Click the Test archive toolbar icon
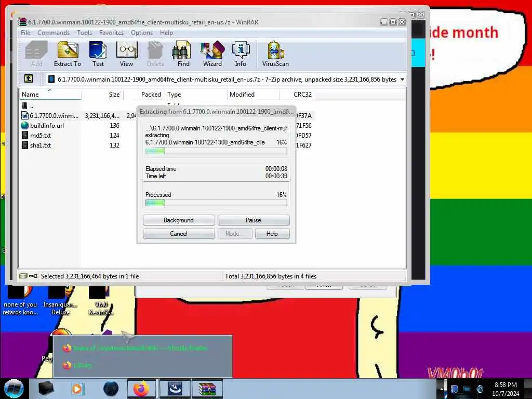The width and height of the screenshot is (532, 399). pos(98,54)
